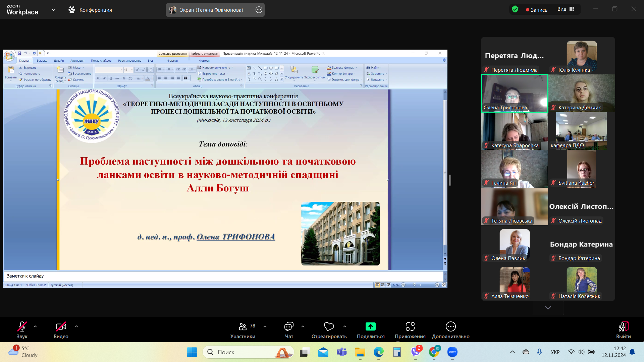Image resolution: width=644 pixels, height=362 pixels.
Task: Open the Вид ribbon tab in PowerPoint
Action: click(150, 61)
